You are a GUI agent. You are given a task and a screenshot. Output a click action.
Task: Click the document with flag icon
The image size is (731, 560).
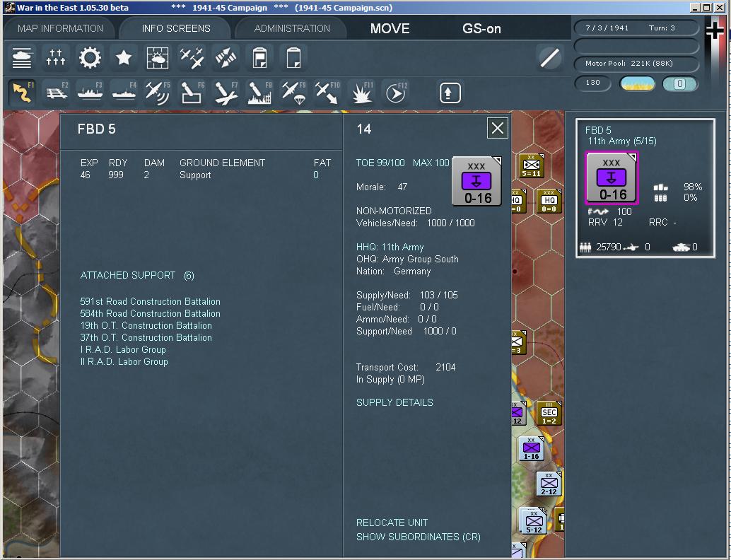[x=259, y=58]
